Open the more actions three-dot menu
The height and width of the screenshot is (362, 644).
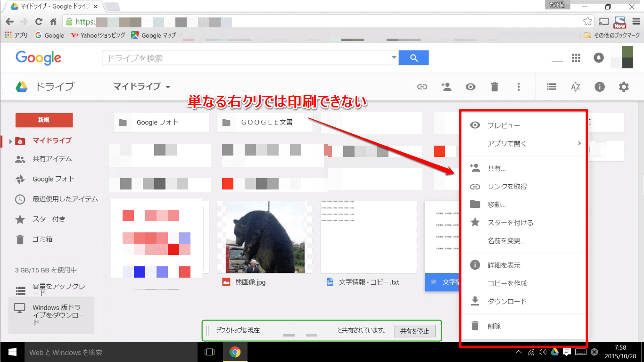click(x=519, y=87)
